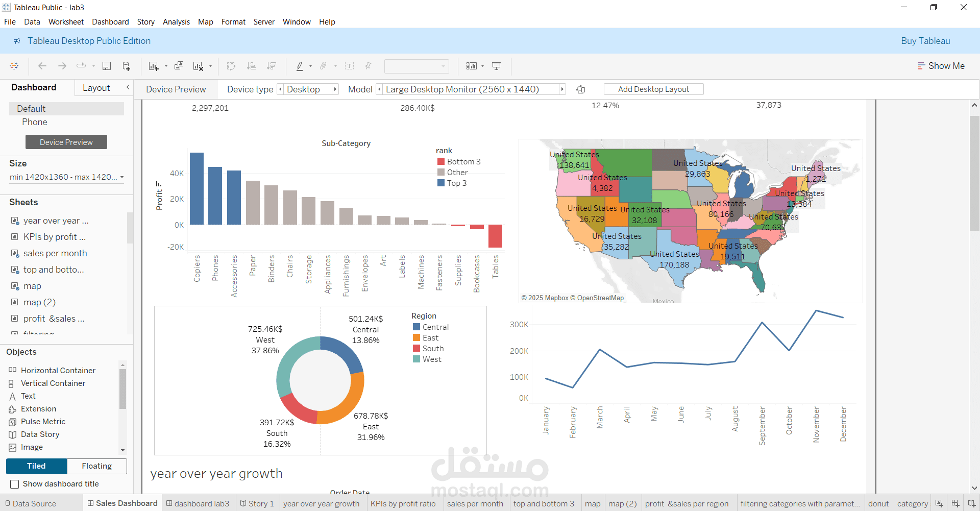Click the Sort ascending toolbar icon

(x=252, y=66)
